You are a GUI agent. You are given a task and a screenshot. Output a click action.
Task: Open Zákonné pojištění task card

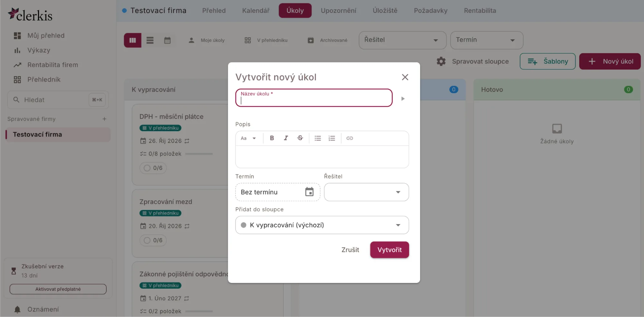coord(184,274)
